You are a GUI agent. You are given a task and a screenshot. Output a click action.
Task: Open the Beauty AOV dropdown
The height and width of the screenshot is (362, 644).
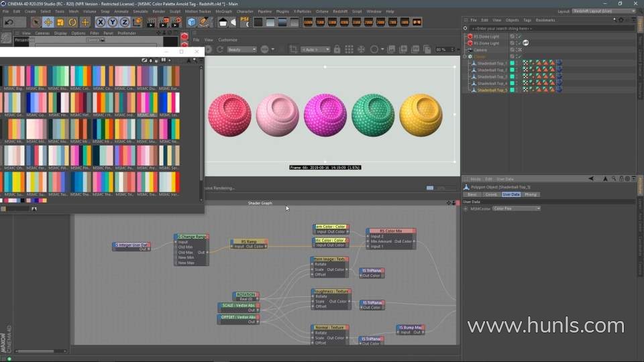(241, 50)
